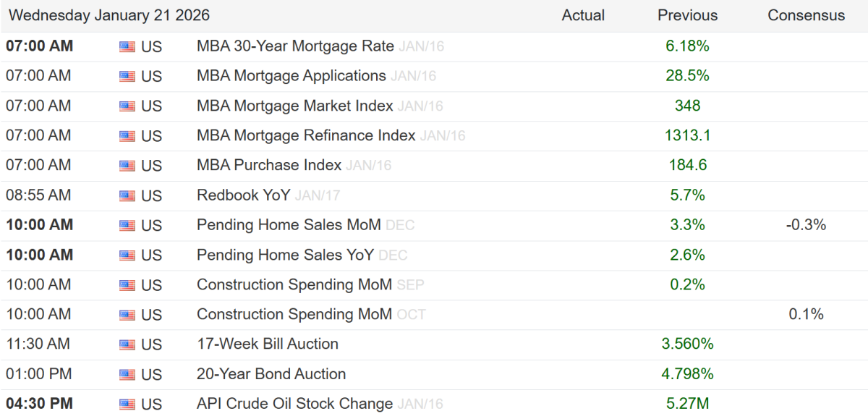Click the Previous column header
868x419 pixels.
tap(687, 15)
